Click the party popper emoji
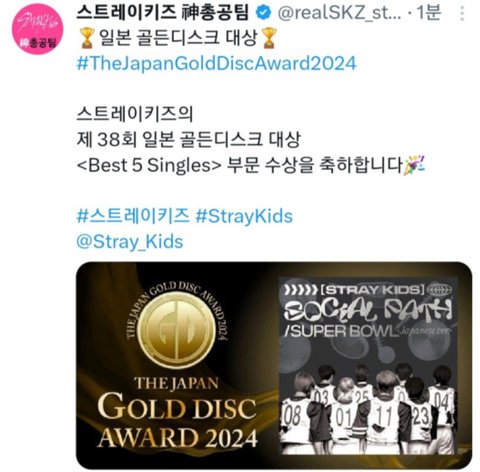 [x=414, y=165]
